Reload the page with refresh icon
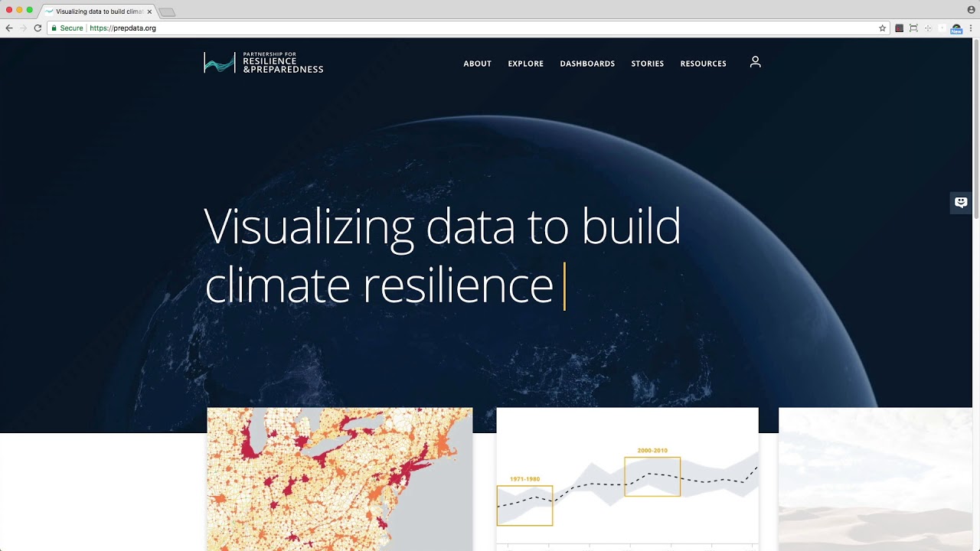Image resolution: width=980 pixels, height=551 pixels. pos(38,28)
